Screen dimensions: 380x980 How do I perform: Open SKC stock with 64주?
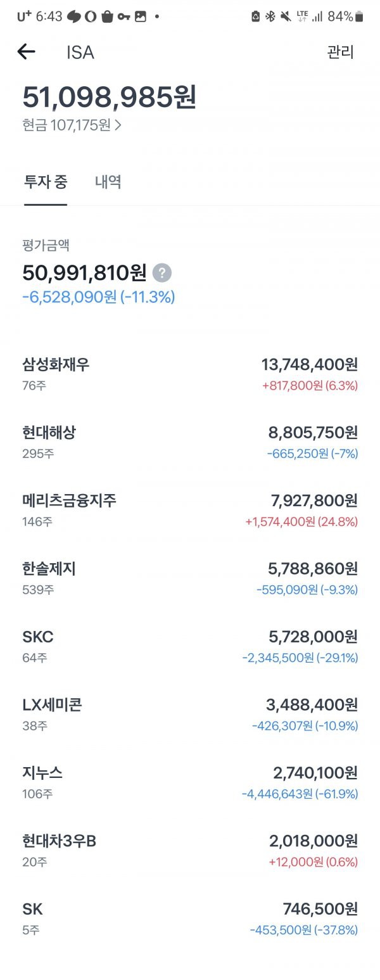190,646
